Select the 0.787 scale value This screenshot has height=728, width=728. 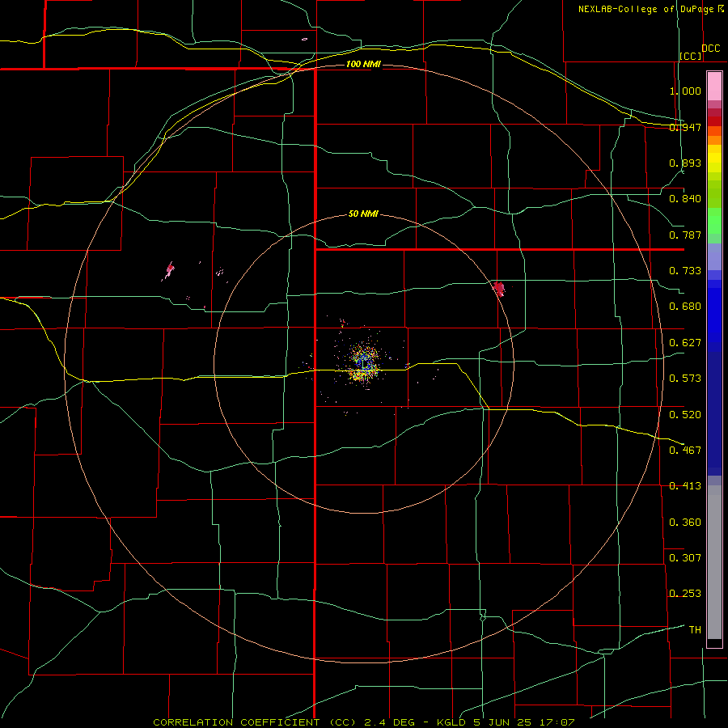(685, 235)
